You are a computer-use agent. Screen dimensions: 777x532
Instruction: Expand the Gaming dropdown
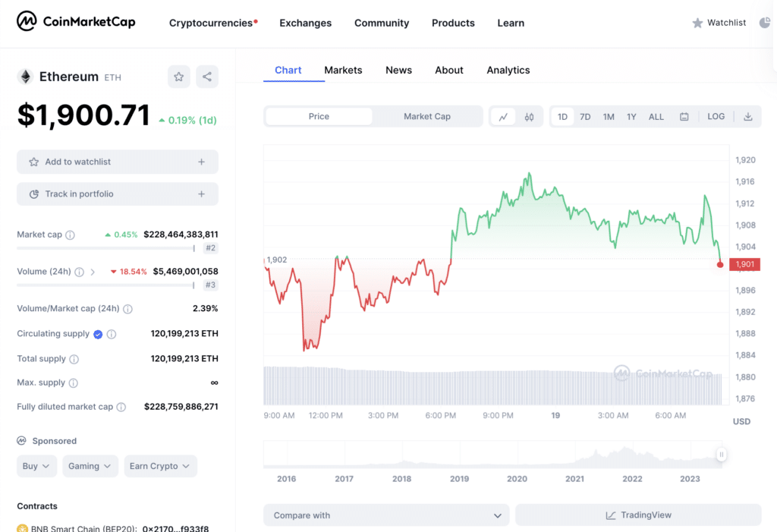90,466
